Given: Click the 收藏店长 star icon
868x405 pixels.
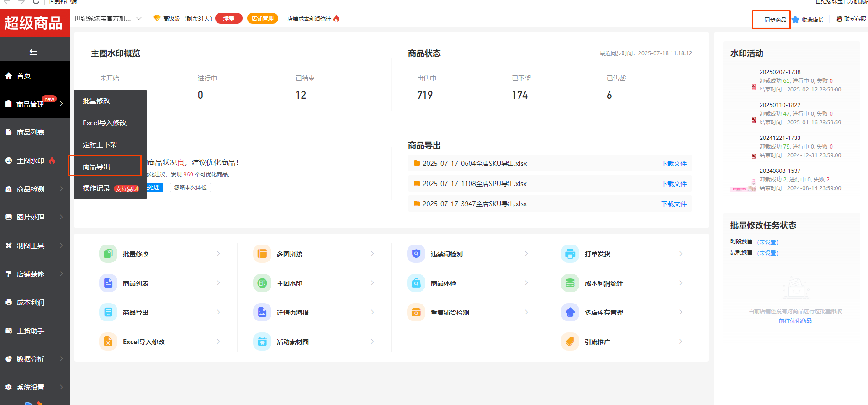Looking at the screenshot, I should 795,20.
